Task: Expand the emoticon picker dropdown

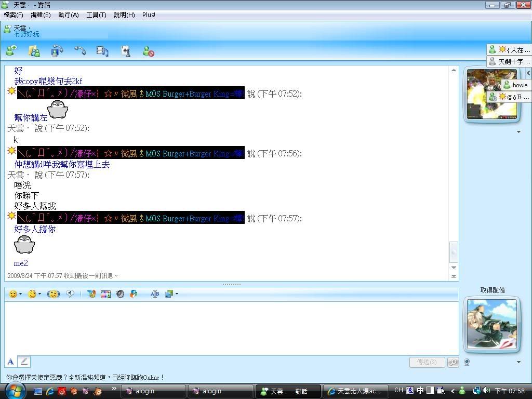Action: (20, 294)
